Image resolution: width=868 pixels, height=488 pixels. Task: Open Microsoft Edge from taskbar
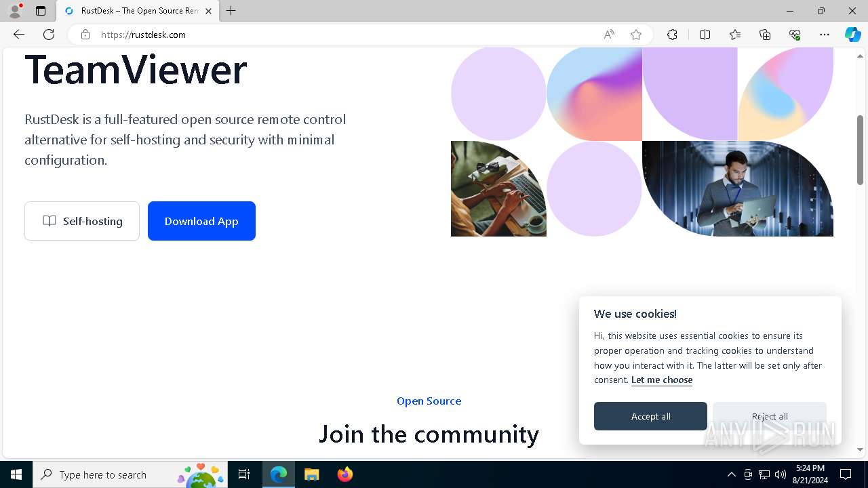(x=279, y=474)
